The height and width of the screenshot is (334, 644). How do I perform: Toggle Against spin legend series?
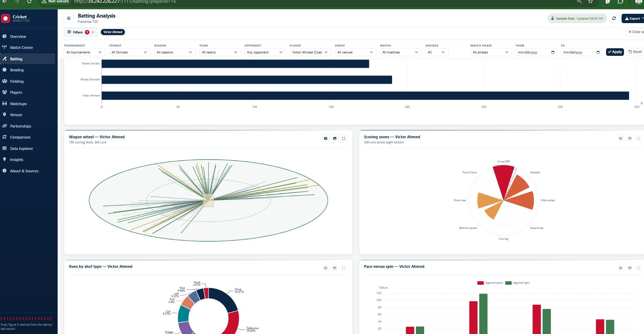517,283
